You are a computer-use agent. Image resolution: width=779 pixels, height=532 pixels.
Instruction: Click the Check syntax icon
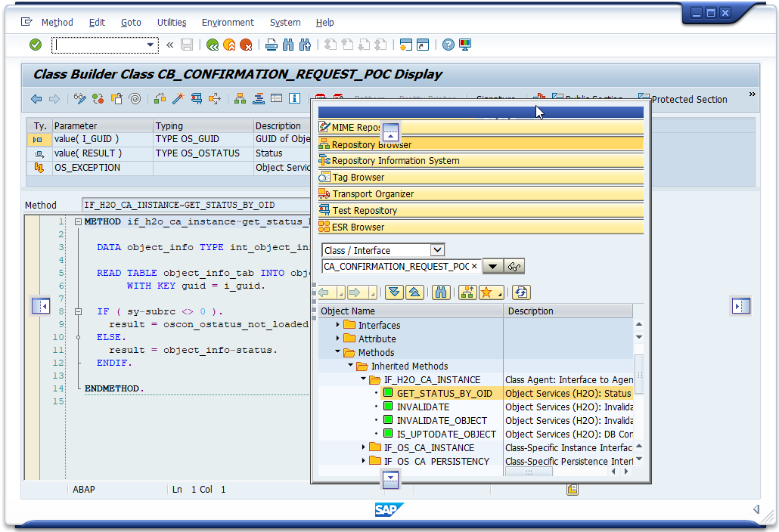(x=160, y=99)
